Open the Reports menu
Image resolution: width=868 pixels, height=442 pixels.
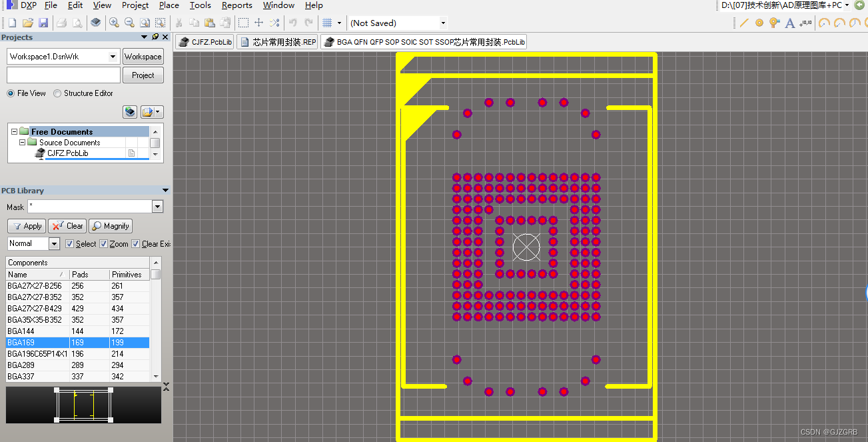237,5
